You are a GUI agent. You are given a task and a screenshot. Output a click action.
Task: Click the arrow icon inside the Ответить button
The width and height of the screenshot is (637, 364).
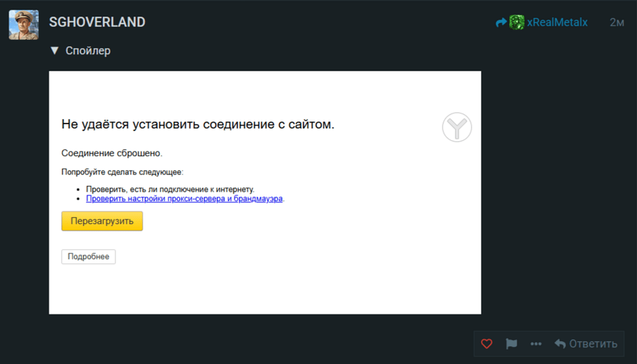[560, 344]
